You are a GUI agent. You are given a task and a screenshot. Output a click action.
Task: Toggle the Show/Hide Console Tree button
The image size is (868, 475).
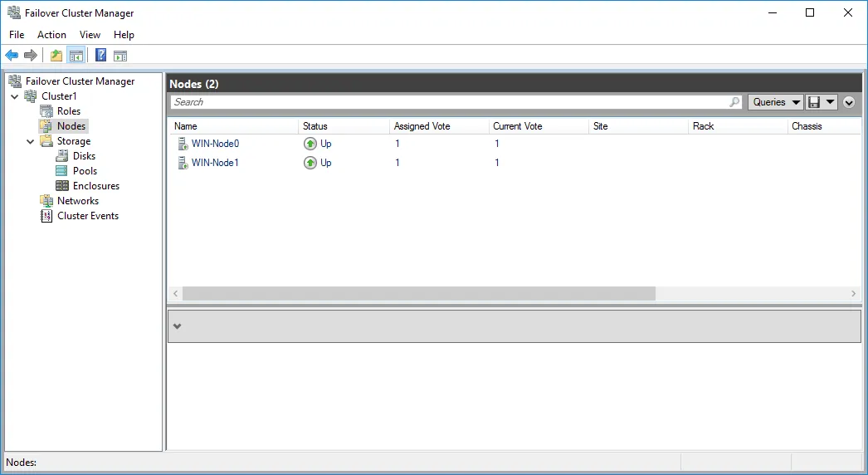[76, 56]
